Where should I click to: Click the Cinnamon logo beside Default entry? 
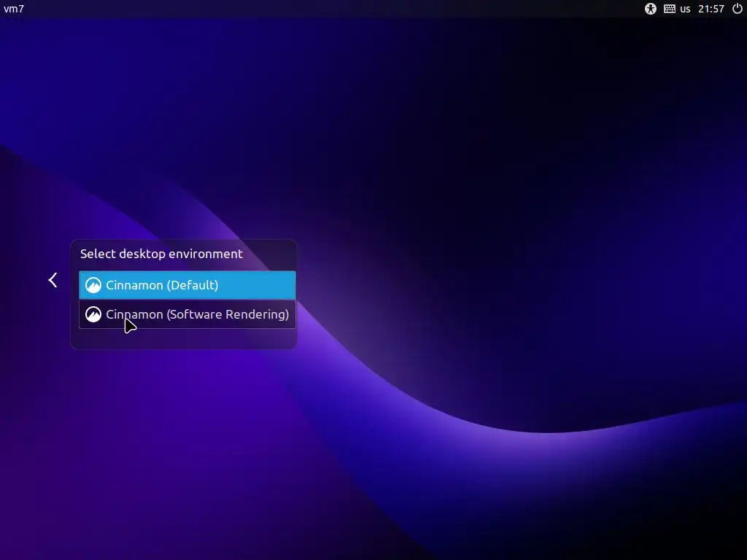[93, 285]
